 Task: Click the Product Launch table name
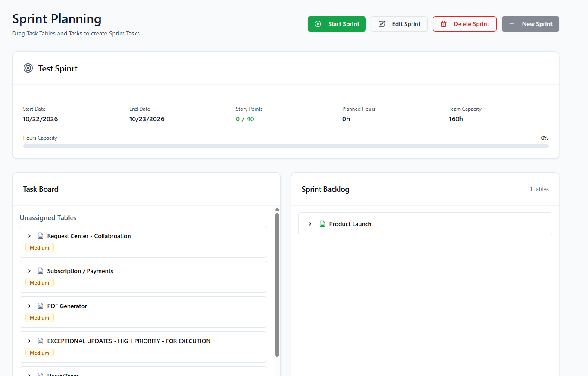350,224
